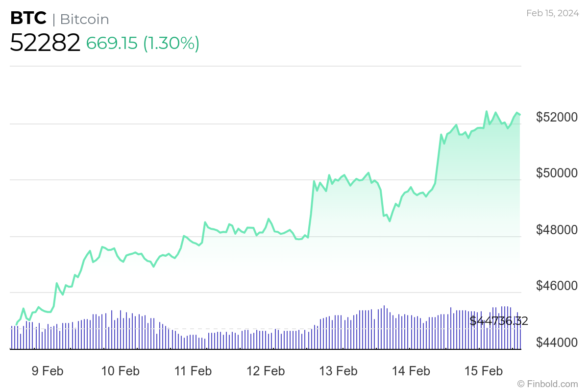Click the BTC ticker symbol
Viewport: 588px width, 392px height.
(28, 18)
